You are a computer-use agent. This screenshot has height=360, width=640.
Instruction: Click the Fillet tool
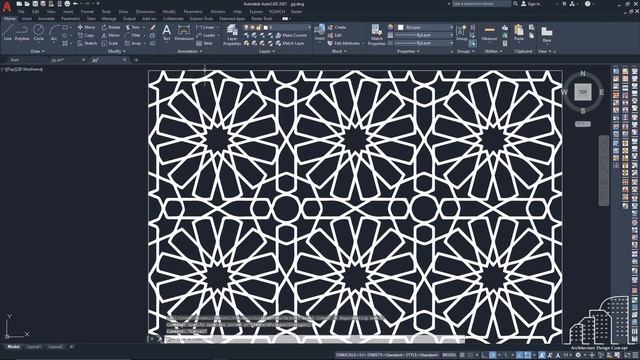pyautogui.click(x=132, y=36)
